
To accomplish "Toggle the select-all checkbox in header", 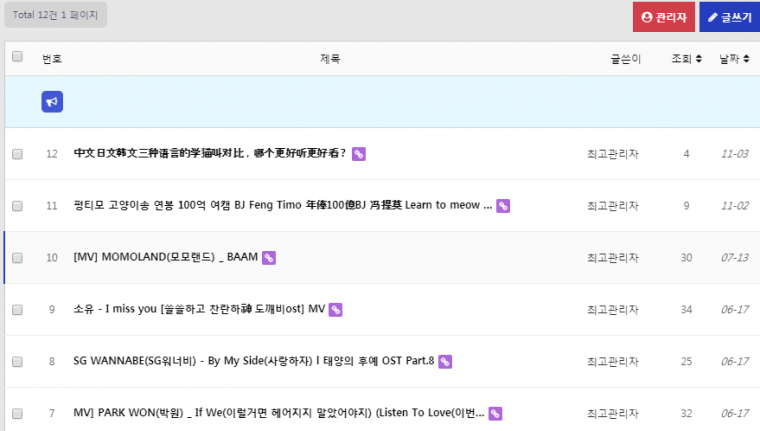I will coord(17,57).
